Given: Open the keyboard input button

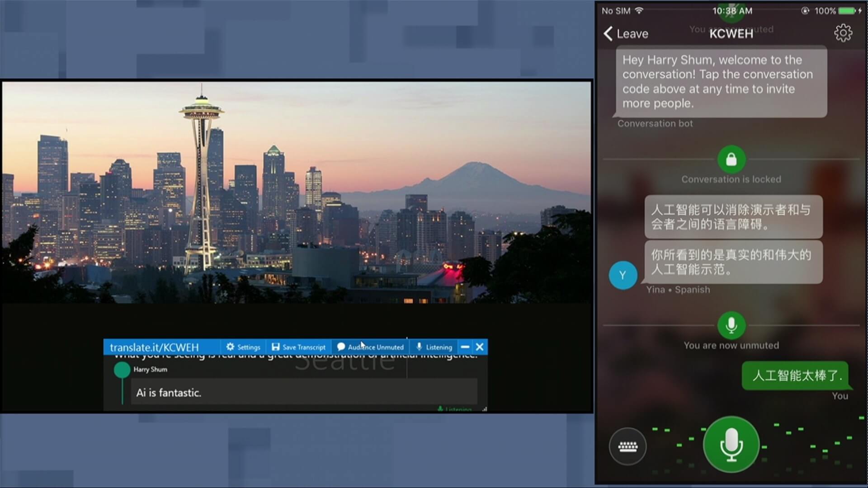Looking at the screenshot, I should (x=627, y=446).
